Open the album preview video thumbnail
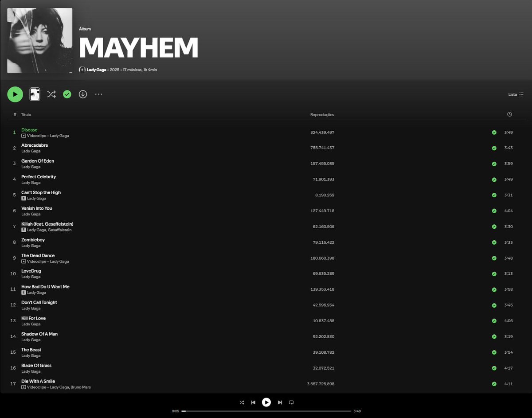 [35, 94]
